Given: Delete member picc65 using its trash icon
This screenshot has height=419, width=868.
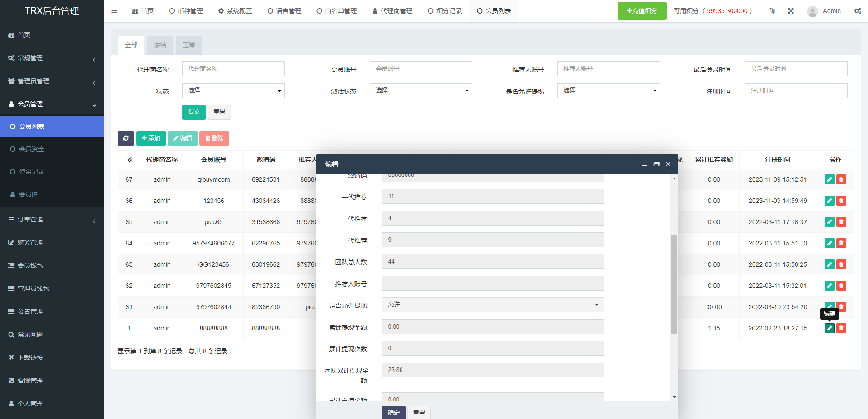Looking at the screenshot, I should [x=841, y=222].
